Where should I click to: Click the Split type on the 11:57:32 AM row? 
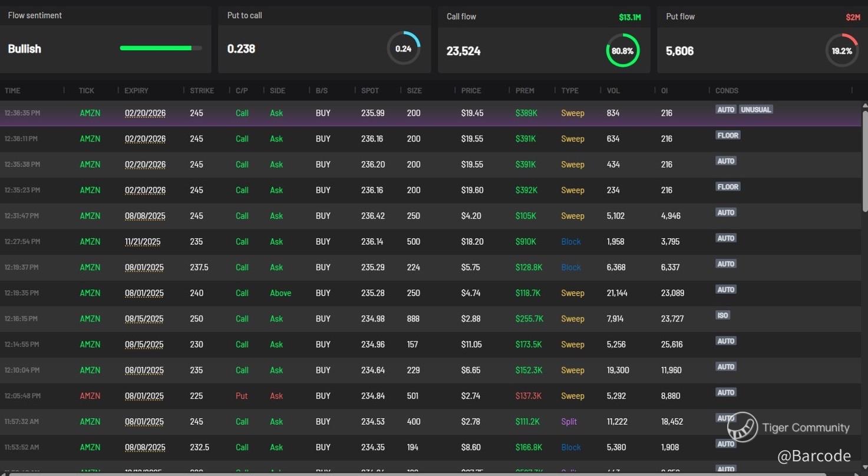pyautogui.click(x=569, y=422)
